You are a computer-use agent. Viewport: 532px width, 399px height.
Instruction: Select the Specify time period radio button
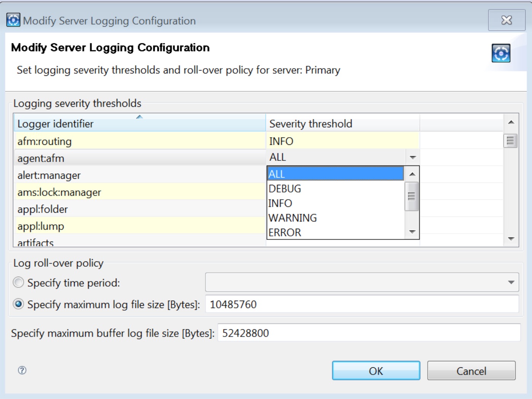[x=18, y=282]
